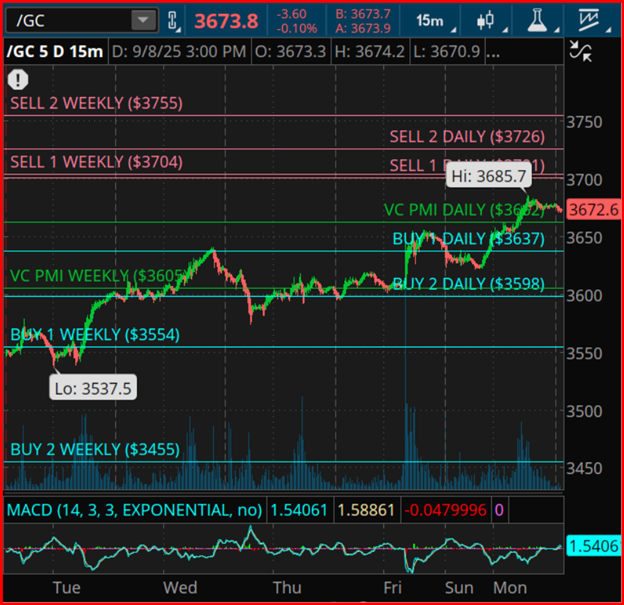The width and height of the screenshot is (624, 605).
Task: Click the Mon label on time axis
Action: (510, 587)
